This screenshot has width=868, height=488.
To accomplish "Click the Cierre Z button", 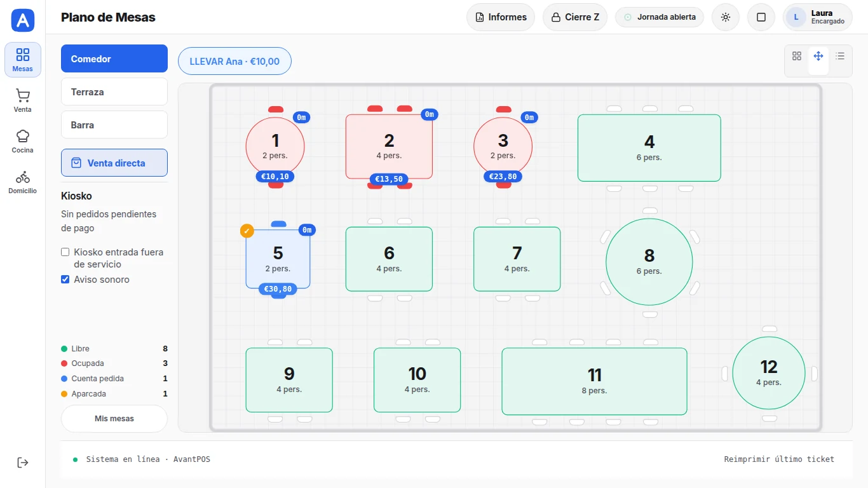I will click(575, 17).
